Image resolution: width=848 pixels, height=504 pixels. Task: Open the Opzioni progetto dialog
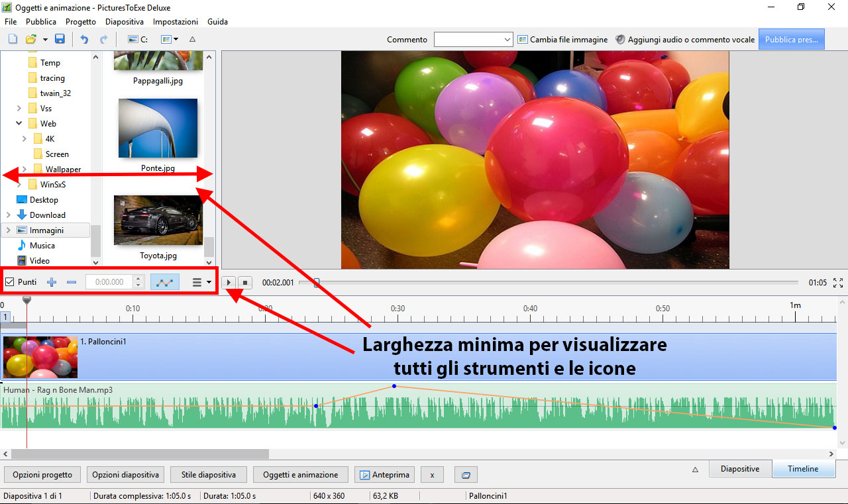[x=42, y=474]
